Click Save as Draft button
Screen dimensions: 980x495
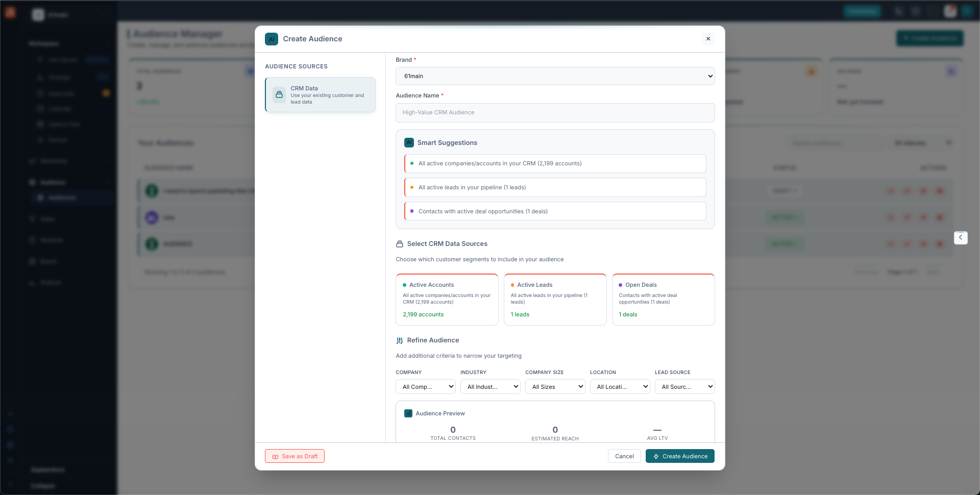[x=295, y=456]
